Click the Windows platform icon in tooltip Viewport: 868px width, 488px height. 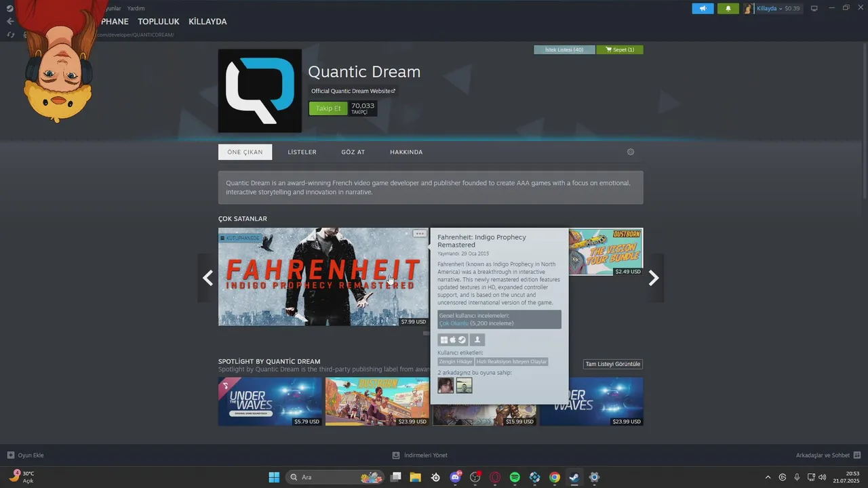(443, 340)
